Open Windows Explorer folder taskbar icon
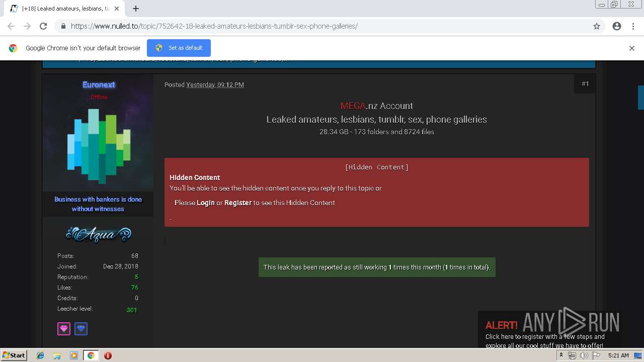The height and width of the screenshot is (362, 644). (x=57, y=355)
